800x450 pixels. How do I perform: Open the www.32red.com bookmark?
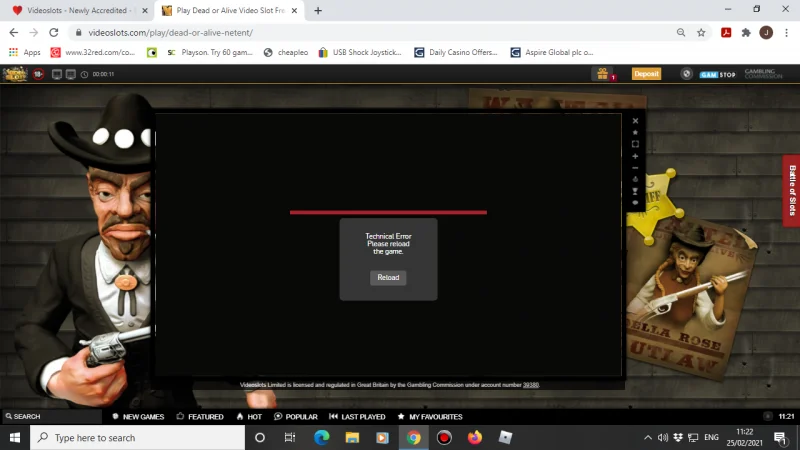(93, 52)
